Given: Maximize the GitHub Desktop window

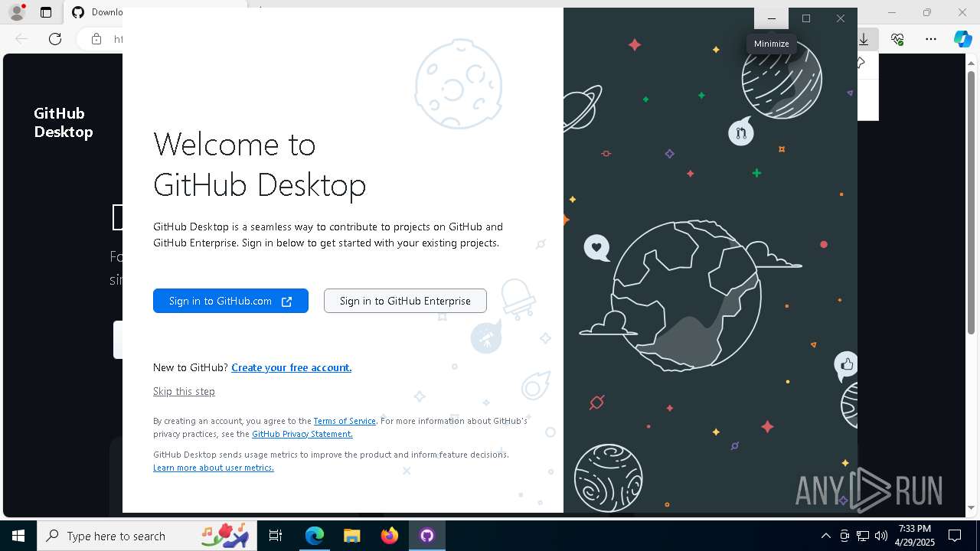Looking at the screenshot, I should [x=806, y=18].
